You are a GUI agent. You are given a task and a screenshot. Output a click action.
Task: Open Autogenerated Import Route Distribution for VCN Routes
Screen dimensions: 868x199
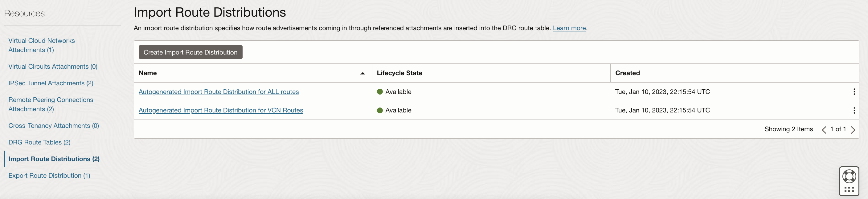(x=221, y=111)
